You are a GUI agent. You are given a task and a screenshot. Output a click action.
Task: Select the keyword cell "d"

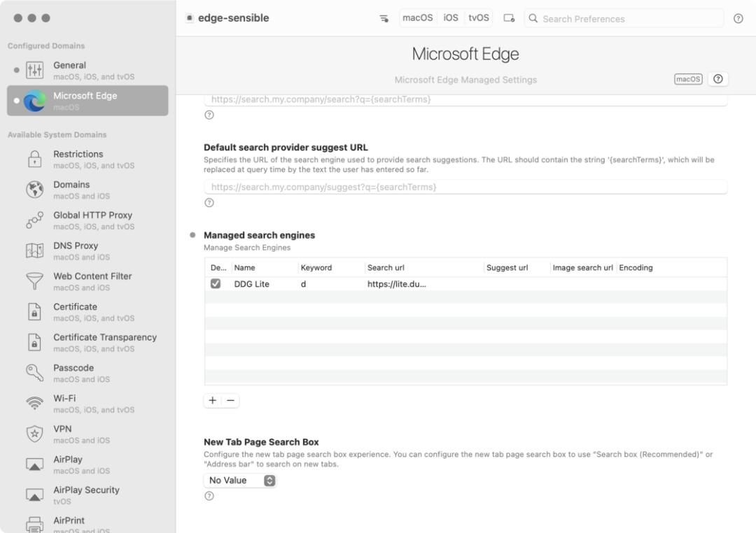[303, 284]
